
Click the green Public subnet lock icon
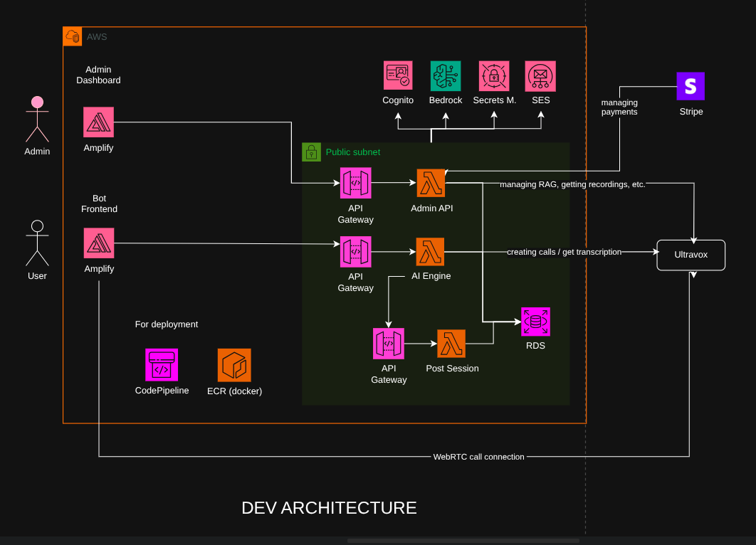pos(311,152)
